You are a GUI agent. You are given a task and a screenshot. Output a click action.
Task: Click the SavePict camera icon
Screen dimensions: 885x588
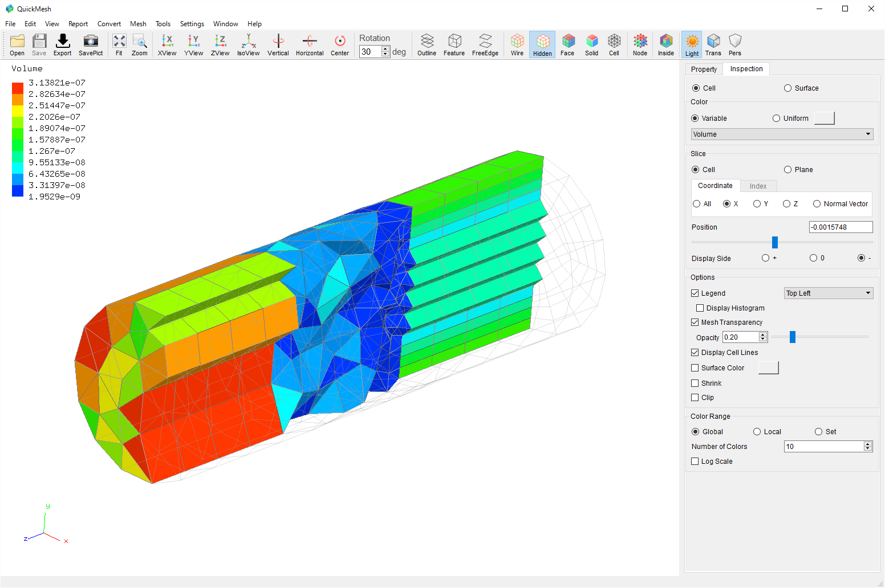91,44
